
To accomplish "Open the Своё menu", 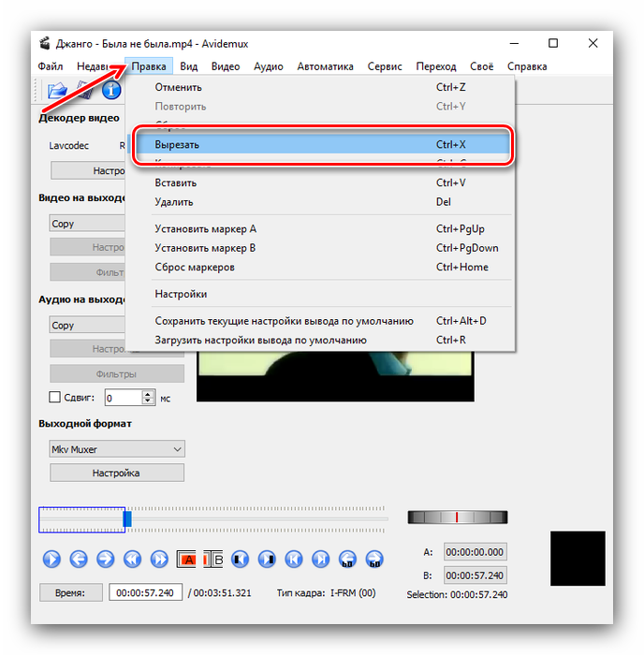I will click(x=481, y=66).
